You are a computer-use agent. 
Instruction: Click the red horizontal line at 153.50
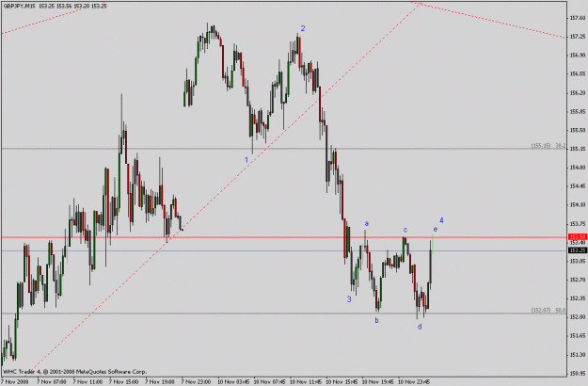[x=285, y=237]
